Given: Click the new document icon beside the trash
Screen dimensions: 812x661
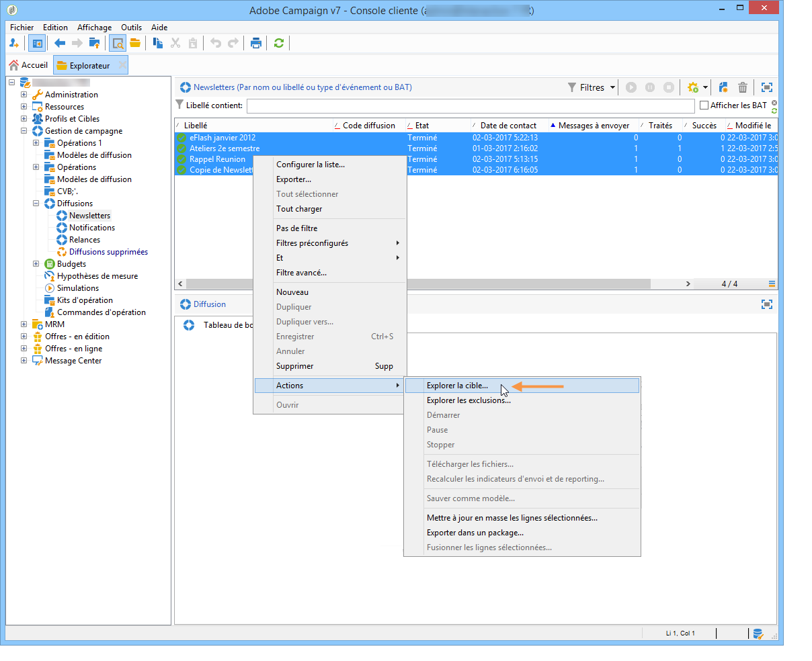Looking at the screenshot, I should tap(723, 87).
